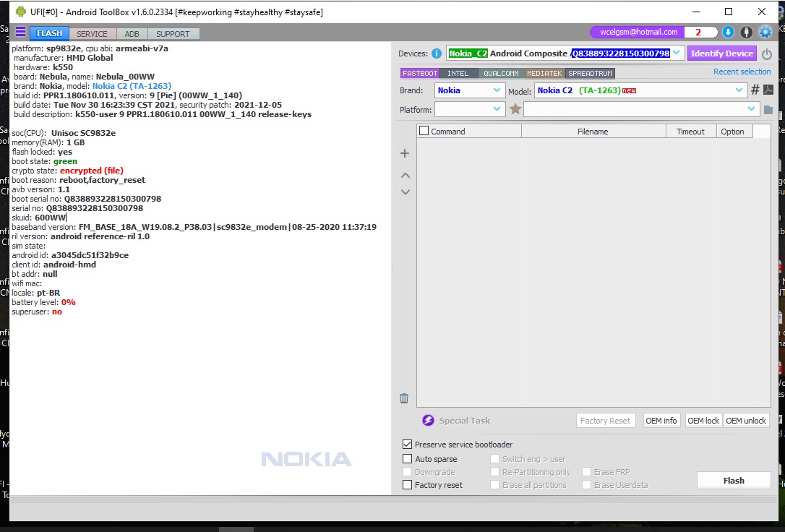Click the Android app icon in title bar
The image size is (785, 532).
coord(20,12)
